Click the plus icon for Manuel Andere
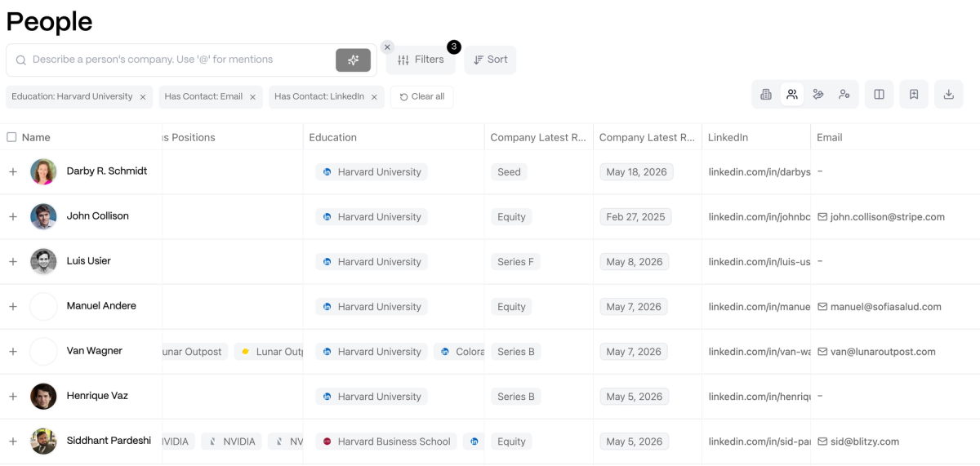 point(13,306)
